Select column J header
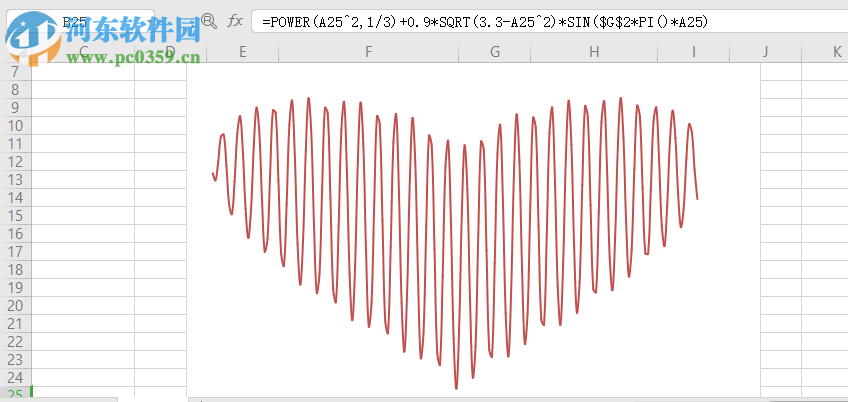Image resolution: width=848 pixels, height=402 pixels. pos(765,52)
